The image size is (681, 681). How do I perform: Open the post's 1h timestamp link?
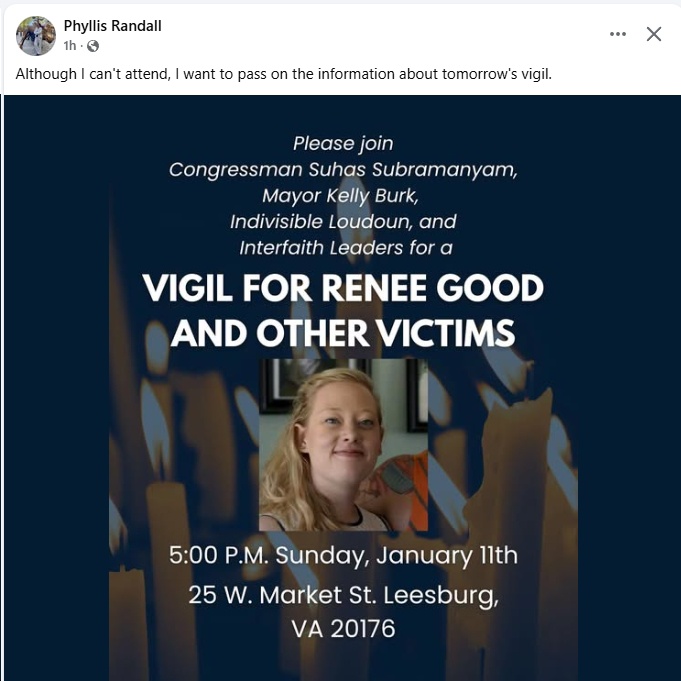(70, 46)
